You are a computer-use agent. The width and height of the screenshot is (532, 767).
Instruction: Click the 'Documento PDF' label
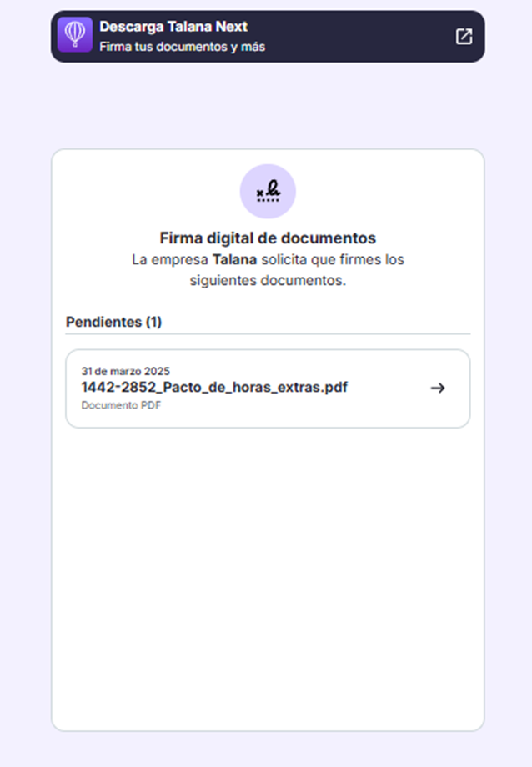tap(121, 405)
